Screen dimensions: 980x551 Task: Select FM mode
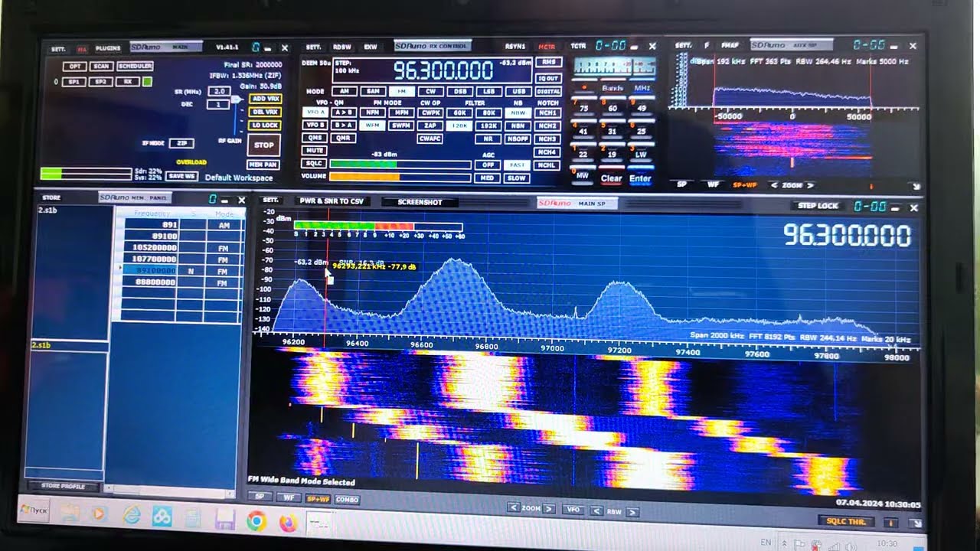pyautogui.click(x=401, y=91)
